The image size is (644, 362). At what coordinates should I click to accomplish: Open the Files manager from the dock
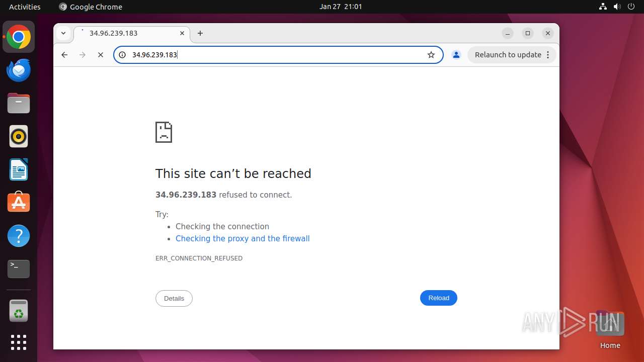19,103
